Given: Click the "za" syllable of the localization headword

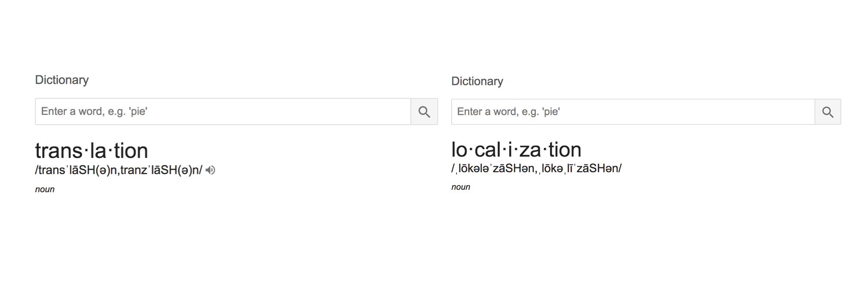Looking at the screenshot, I should 530,150.
